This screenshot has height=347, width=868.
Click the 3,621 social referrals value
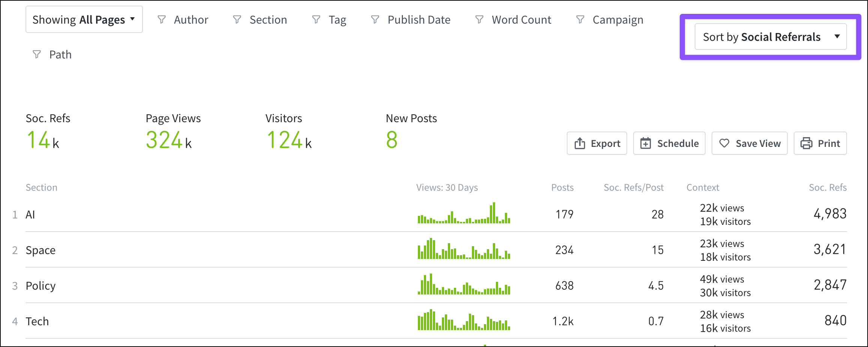click(830, 249)
